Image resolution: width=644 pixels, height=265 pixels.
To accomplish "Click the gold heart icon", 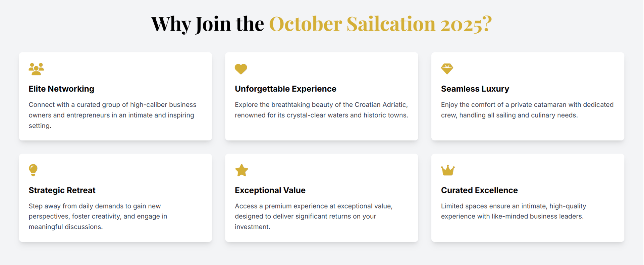I will tap(241, 69).
